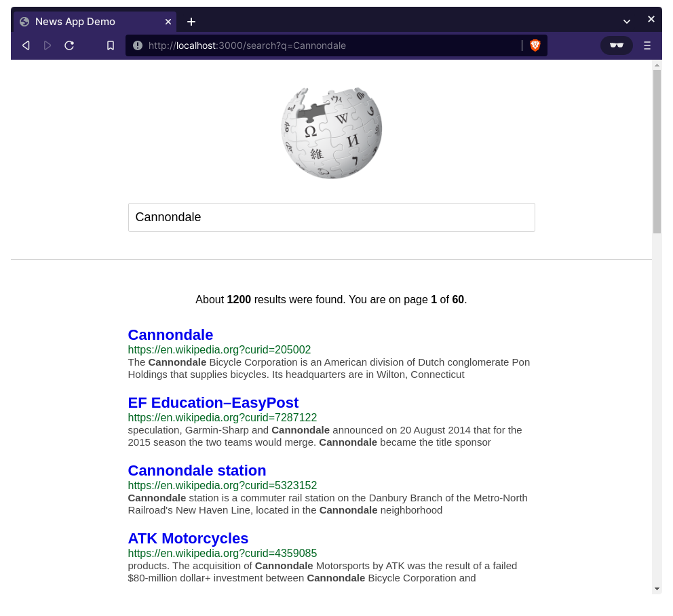Click the site information icon in the address bar
This screenshot has height=616, width=673.
(x=139, y=45)
